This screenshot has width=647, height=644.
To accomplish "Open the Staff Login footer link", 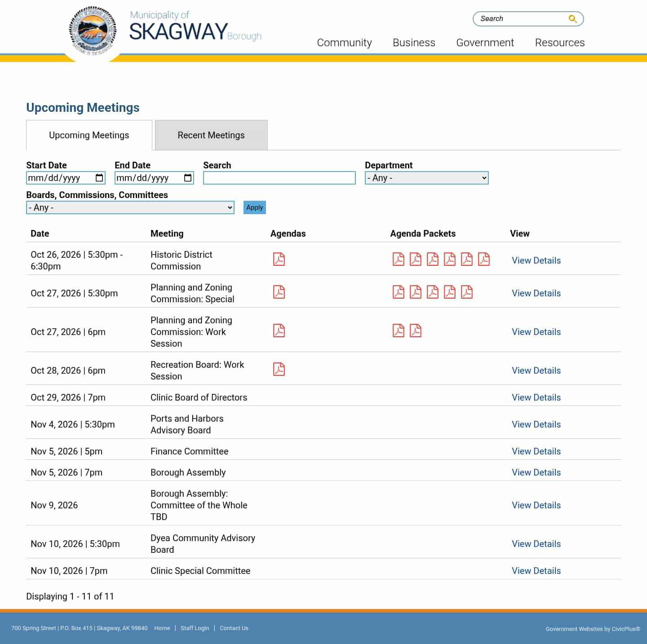I will (x=195, y=628).
